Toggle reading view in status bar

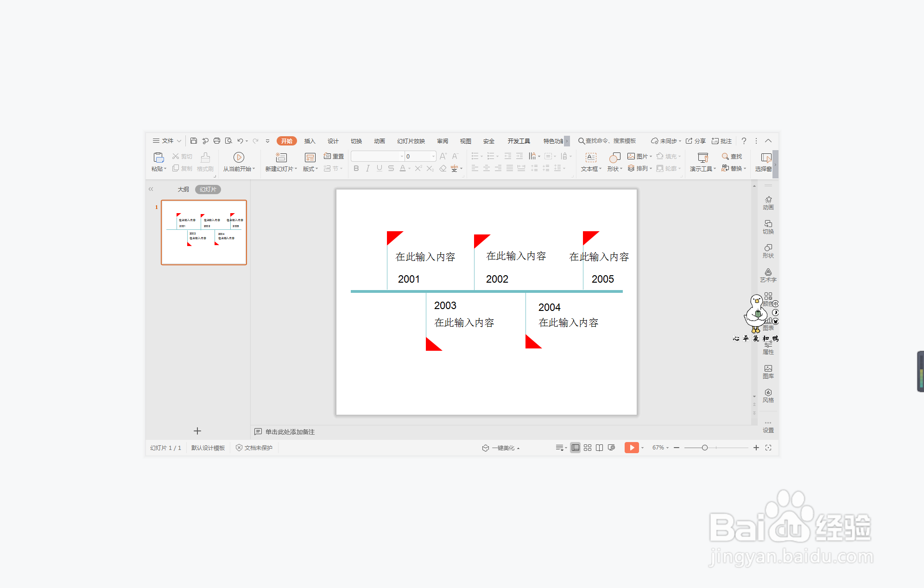tap(599, 448)
